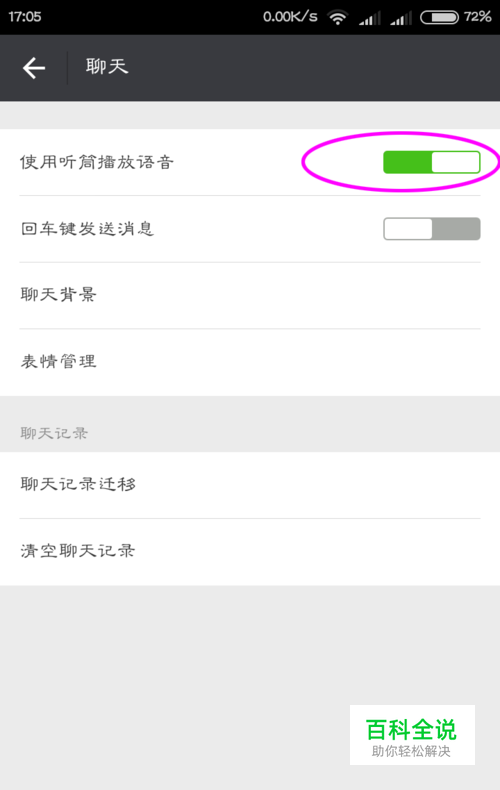
Task: Tap the back arrow icon
Action: 34,68
